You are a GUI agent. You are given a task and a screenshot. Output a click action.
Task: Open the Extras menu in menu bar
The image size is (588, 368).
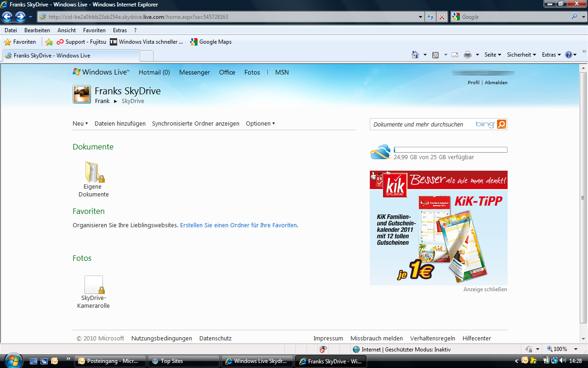[120, 30]
